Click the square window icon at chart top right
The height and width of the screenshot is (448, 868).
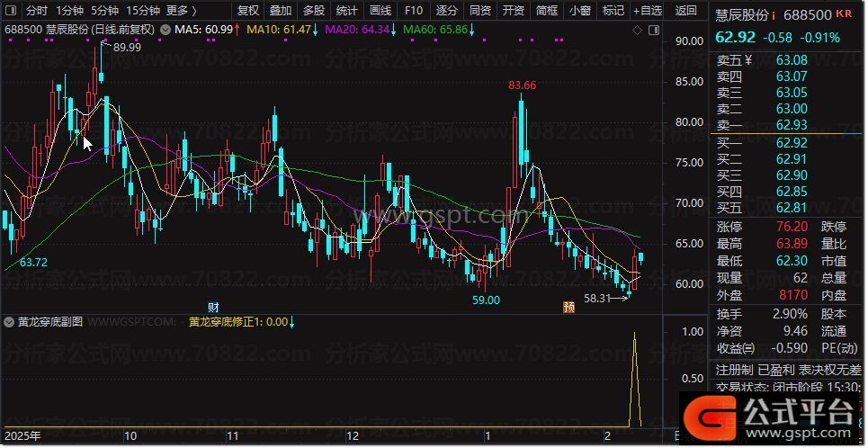tap(653, 30)
